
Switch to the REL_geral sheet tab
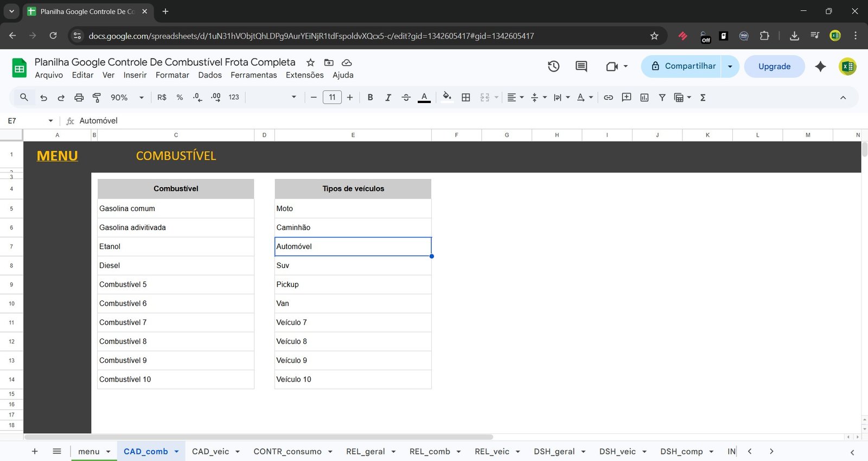[366, 451]
